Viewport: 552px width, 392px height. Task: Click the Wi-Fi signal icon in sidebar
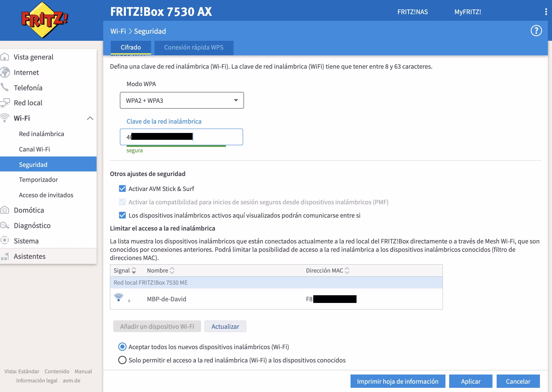click(x=5, y=118)
